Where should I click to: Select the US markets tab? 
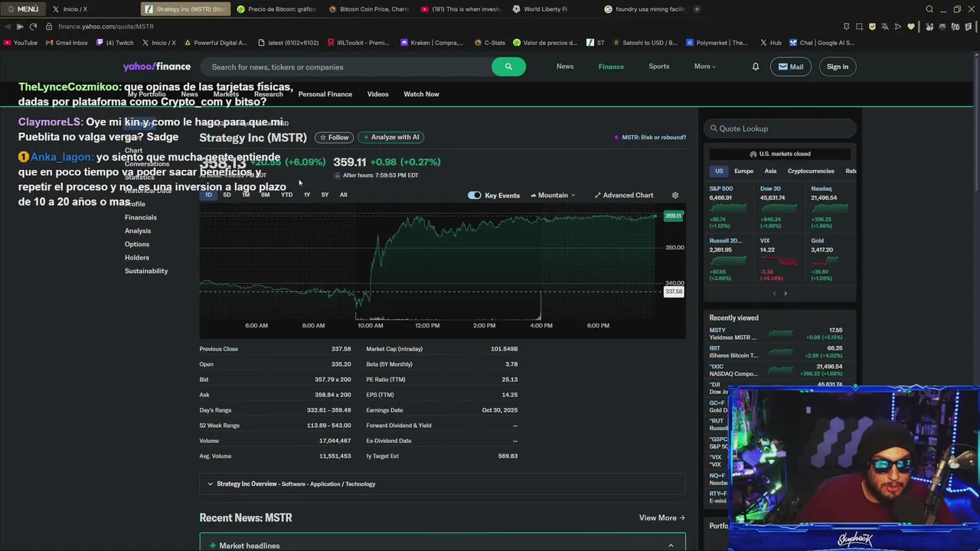pyautogui.click(x=718, y=171)
